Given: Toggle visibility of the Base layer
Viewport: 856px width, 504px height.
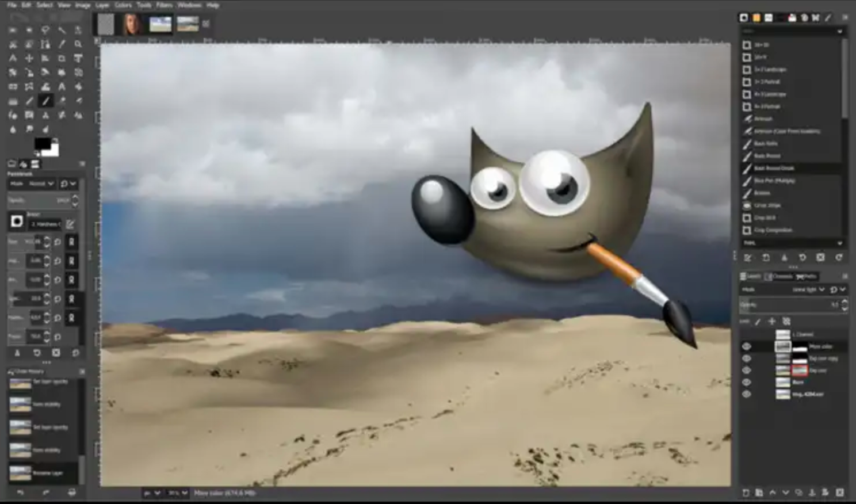Looking at the screenshot, I should click(746, 382).
